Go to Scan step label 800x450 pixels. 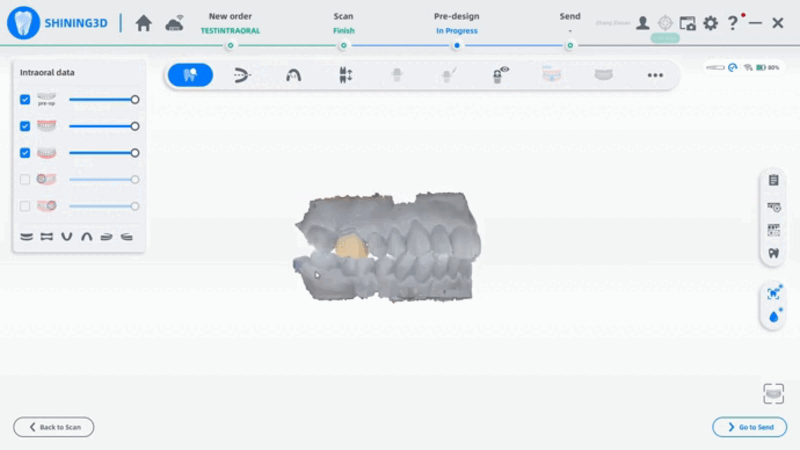tap(343, 16)
